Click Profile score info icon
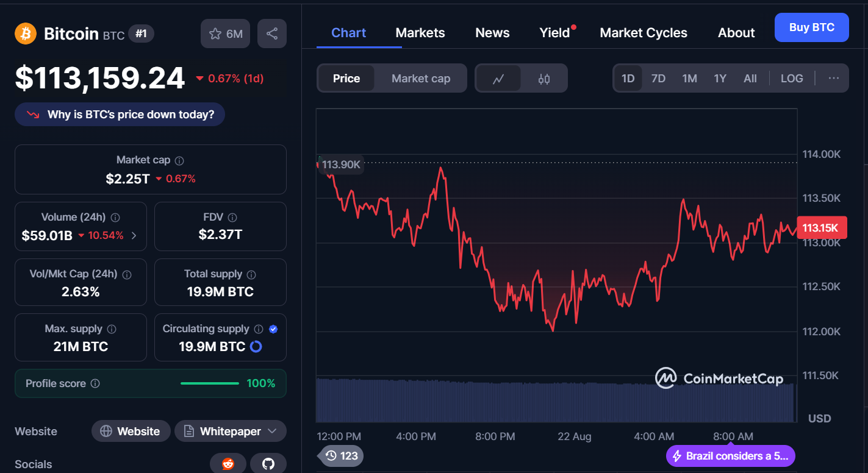Image resolution: width=868 pixels, height=473 pixels. pyautogui.click(x=95, y=384)
